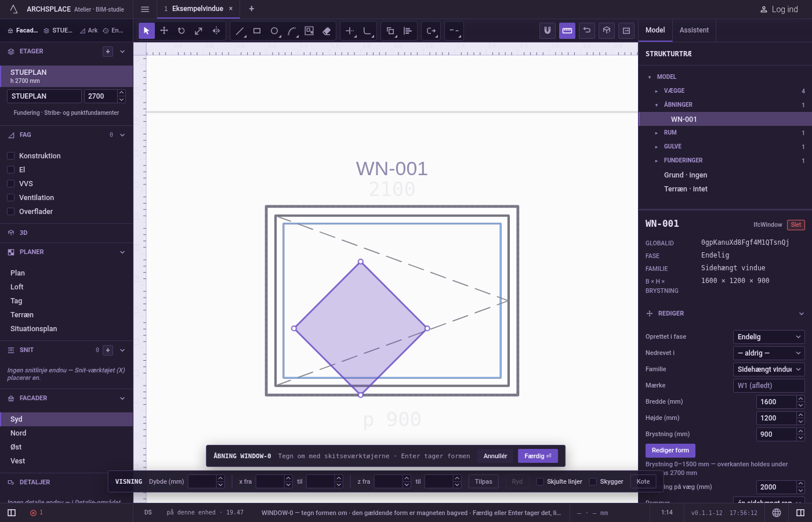Open the Oprettet i fase dropdown
Viewport: 812px width, 522px height.
pos(769,337)
